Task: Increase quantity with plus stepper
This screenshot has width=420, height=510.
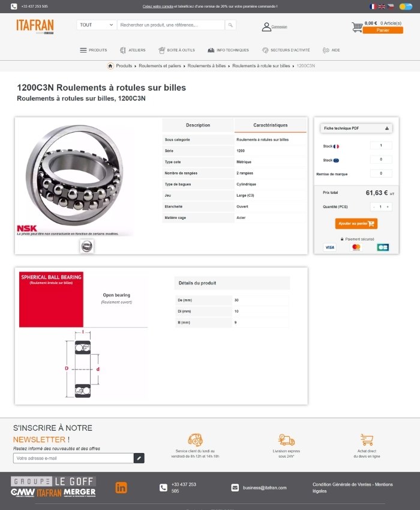Action: click(x=388, y=207)
